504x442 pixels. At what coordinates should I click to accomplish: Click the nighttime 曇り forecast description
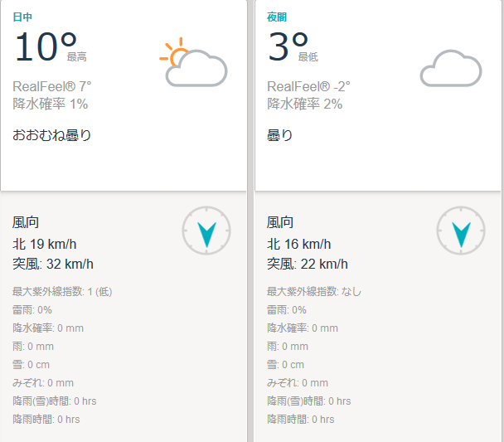280,135
